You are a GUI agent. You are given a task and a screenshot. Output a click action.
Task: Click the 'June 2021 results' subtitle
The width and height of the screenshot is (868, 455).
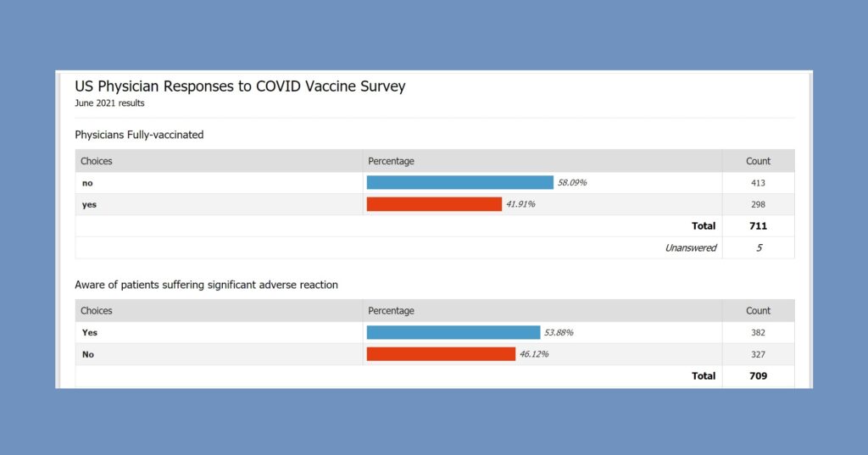click(x=109, y=103)
